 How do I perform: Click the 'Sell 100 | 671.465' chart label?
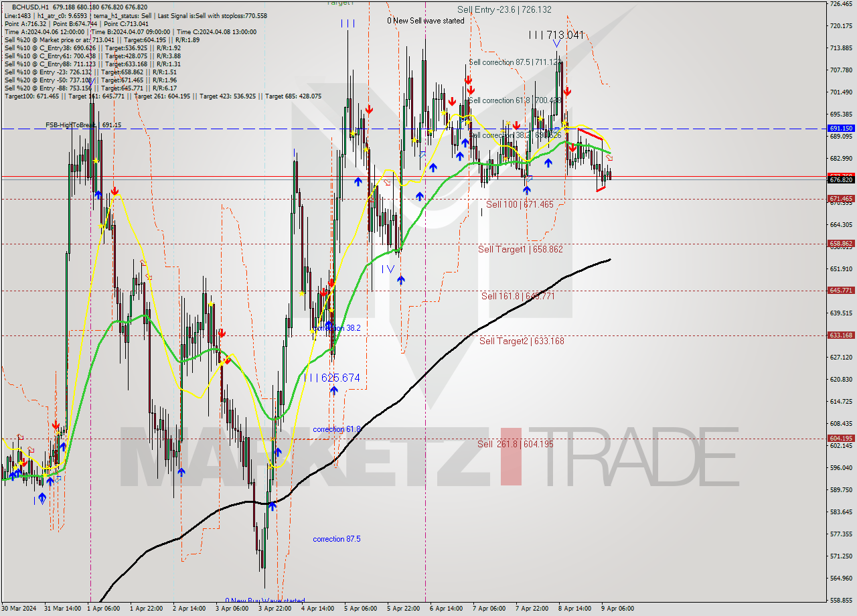click(520, 204)
